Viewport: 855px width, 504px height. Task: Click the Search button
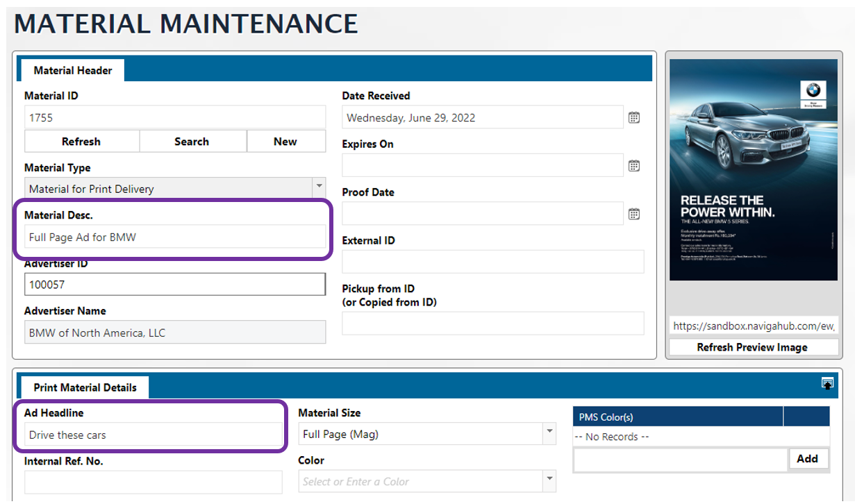(192, 142)
